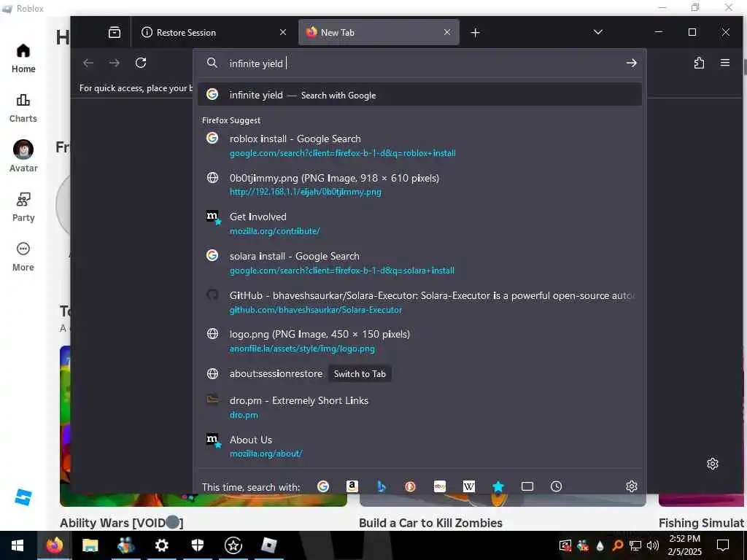The image size is (747, 560).
Task: Open solara install Google Search suggestion
Action: 419,262
